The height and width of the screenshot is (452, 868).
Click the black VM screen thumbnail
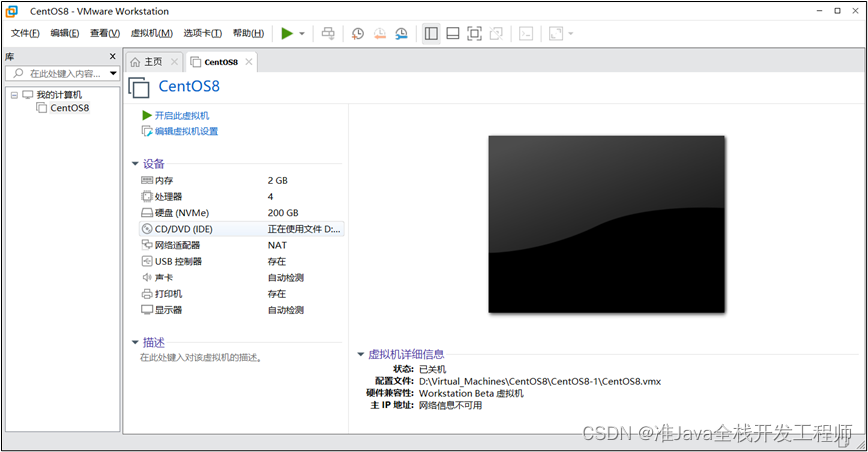tap(607, 224)
